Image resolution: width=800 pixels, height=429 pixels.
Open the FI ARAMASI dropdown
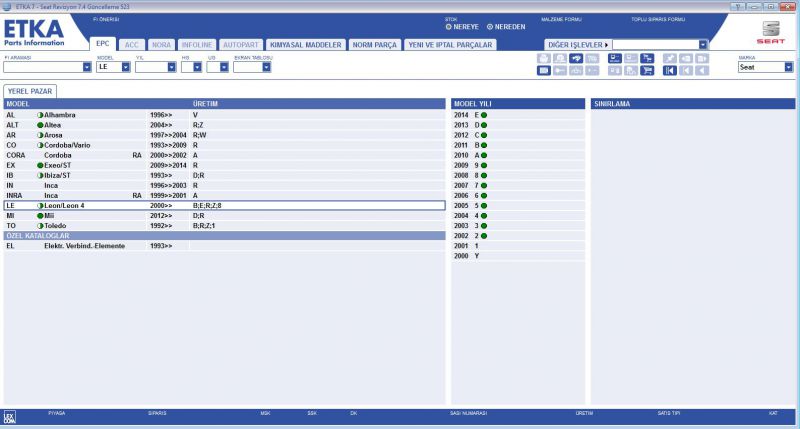pyautogui.click(x=87, y=67)
